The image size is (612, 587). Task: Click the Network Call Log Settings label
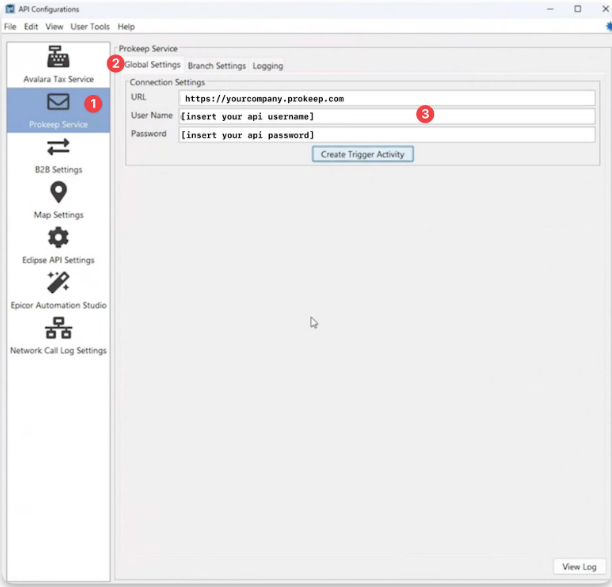point(58,350)
